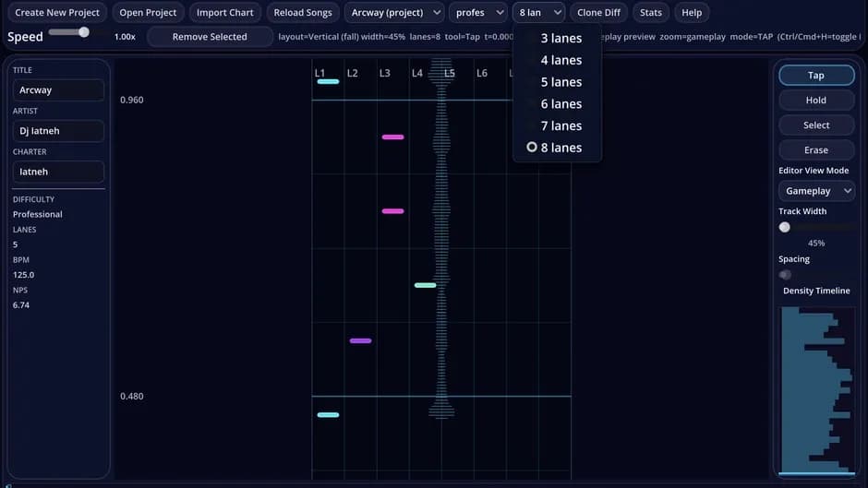Click Clone Diff button
868x488 pixels.
598,12
